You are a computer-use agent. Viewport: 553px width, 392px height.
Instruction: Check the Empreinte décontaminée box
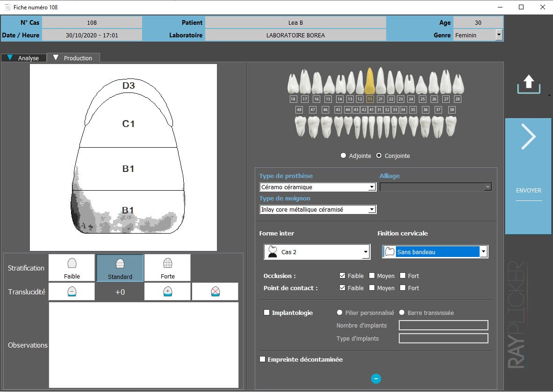pos(263,359)
